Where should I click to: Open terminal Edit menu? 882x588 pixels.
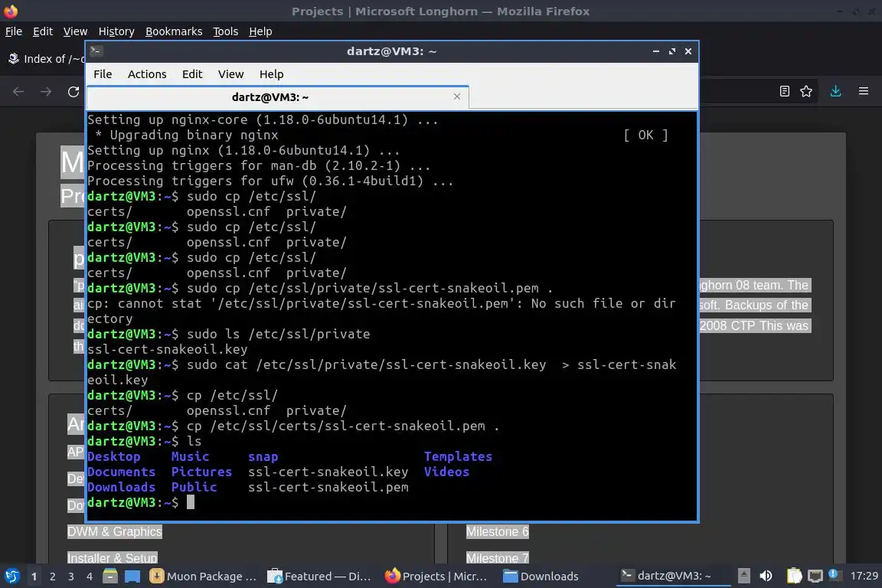click(192, 74)
